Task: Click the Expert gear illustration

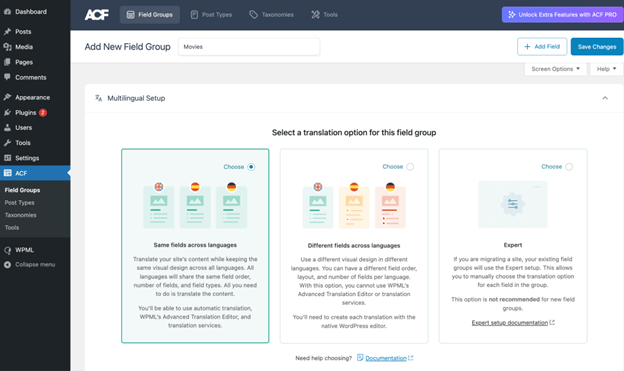Action: pos(513,205)
